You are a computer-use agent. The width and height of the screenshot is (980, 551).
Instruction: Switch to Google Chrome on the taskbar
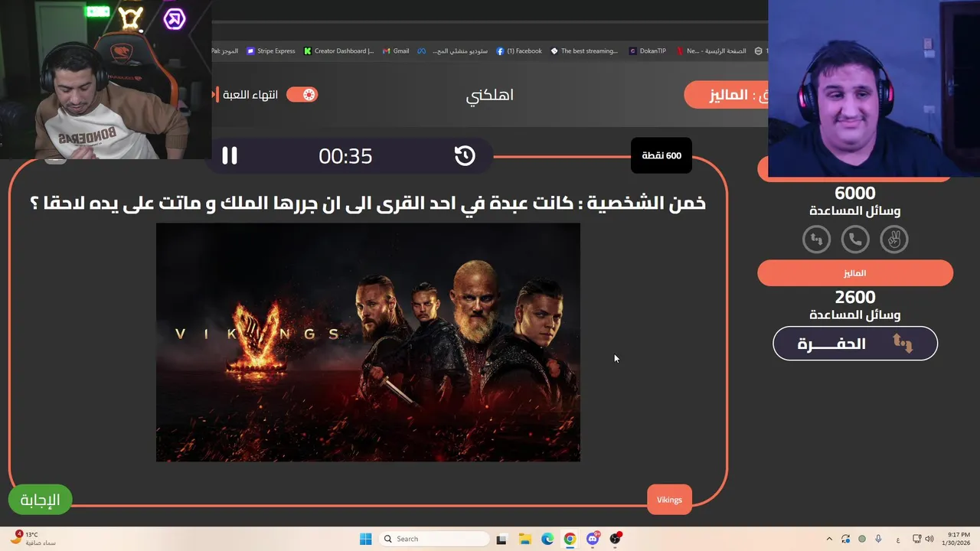(x=570, y=539)
